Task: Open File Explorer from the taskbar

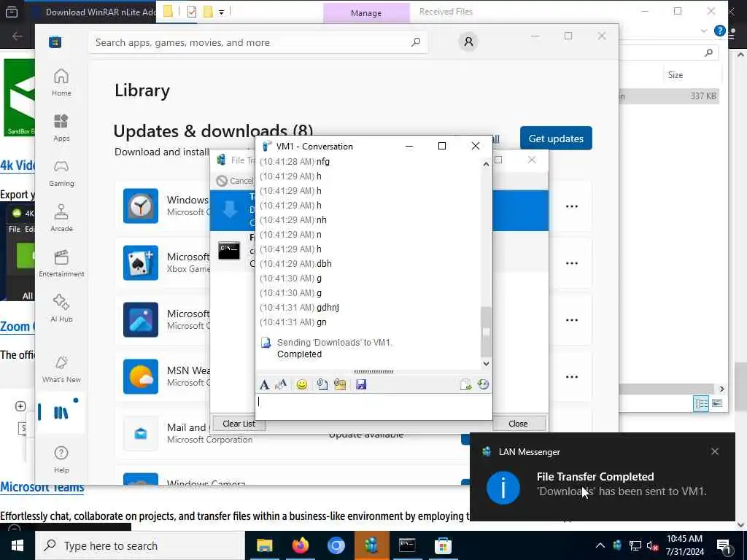Action: [264, 545]
